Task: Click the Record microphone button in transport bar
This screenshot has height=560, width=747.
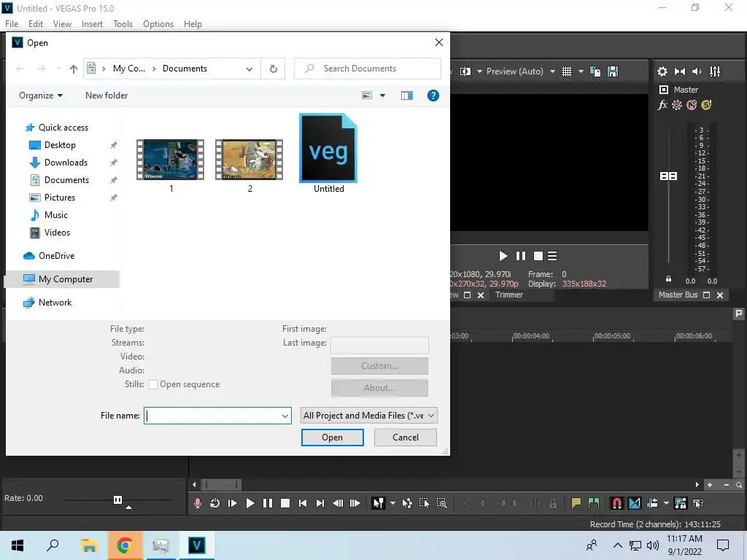Action: 197,503
